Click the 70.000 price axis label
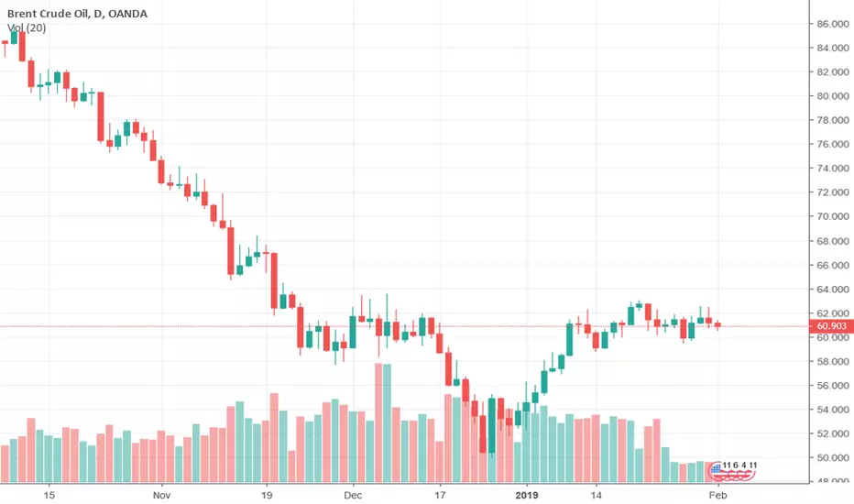 tap(832, 216)
